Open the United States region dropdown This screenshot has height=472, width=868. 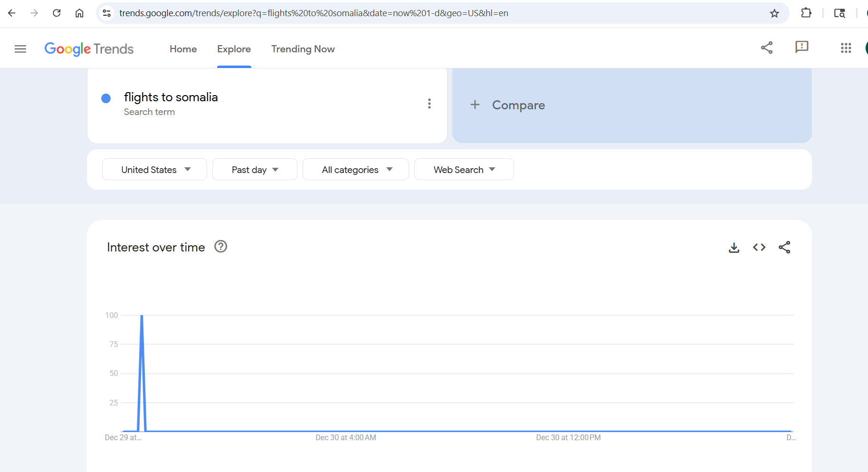(154, 169)
